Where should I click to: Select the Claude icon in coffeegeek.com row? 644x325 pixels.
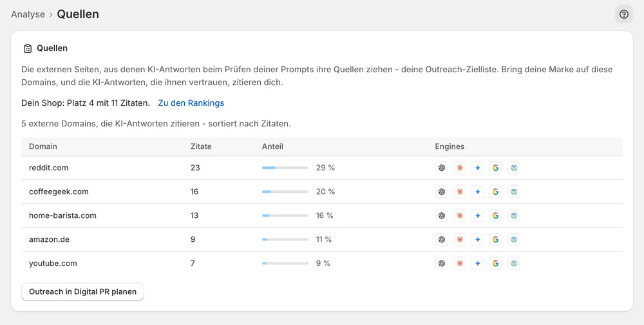tap(460, 192)
